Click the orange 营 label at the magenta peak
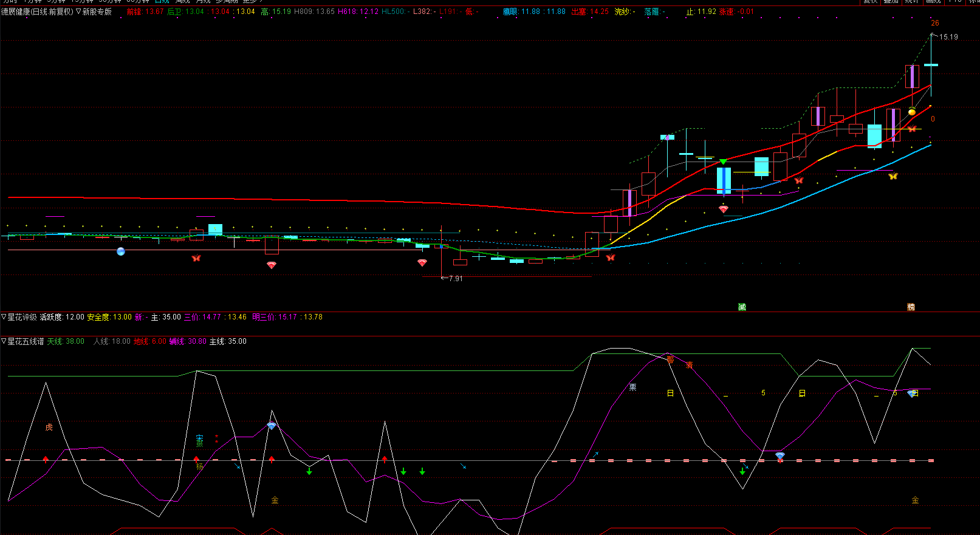This screenshot has height=535, width=980. (670, 360)
